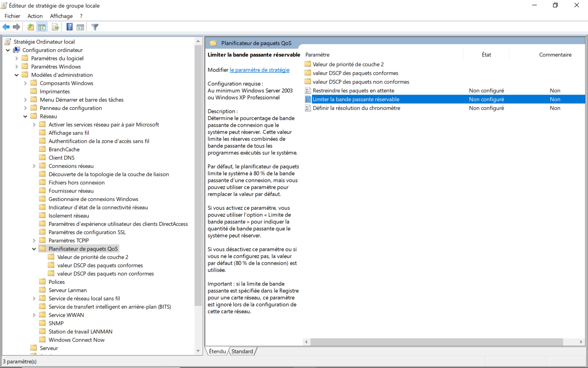This screenshot has height=368, width=588.
Task: Expand the Service de réseau local sans fil node
Action: (34, 298)
